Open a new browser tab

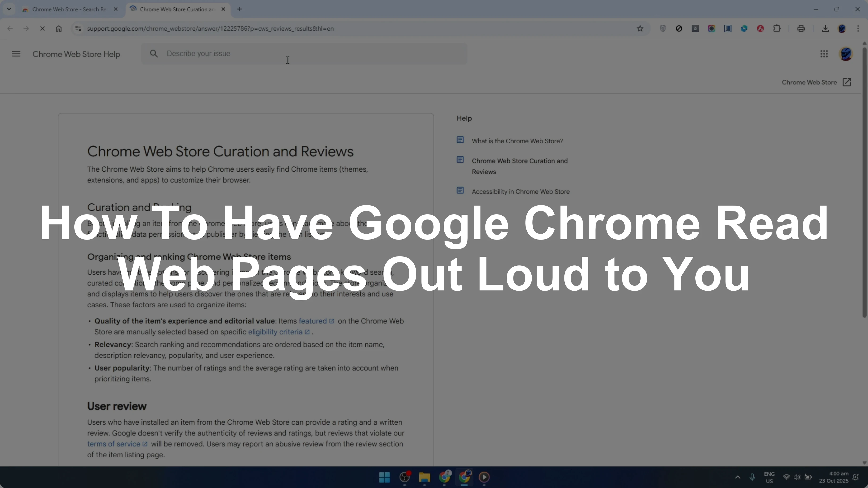click(x=240, y=9)
